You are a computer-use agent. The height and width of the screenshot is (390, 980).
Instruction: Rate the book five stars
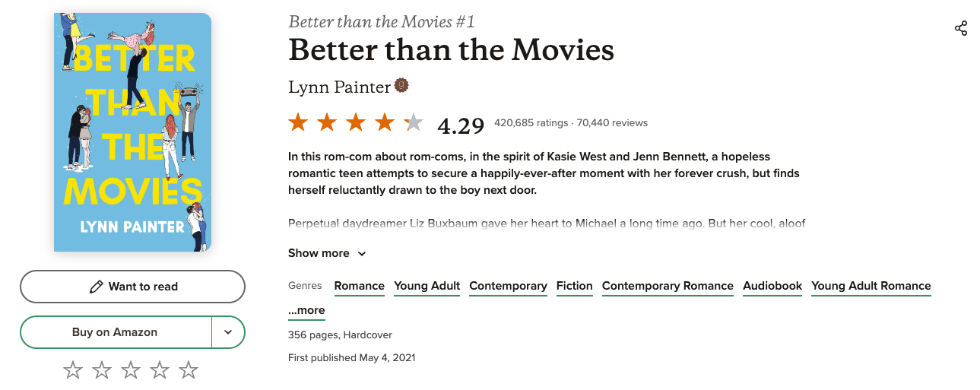point(189,370)
